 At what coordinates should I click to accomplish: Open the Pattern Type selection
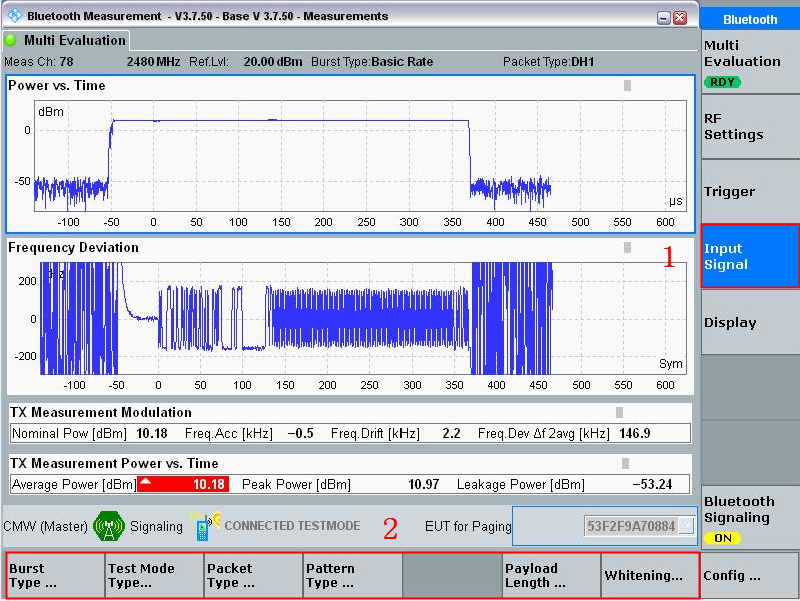click(353, 575)
